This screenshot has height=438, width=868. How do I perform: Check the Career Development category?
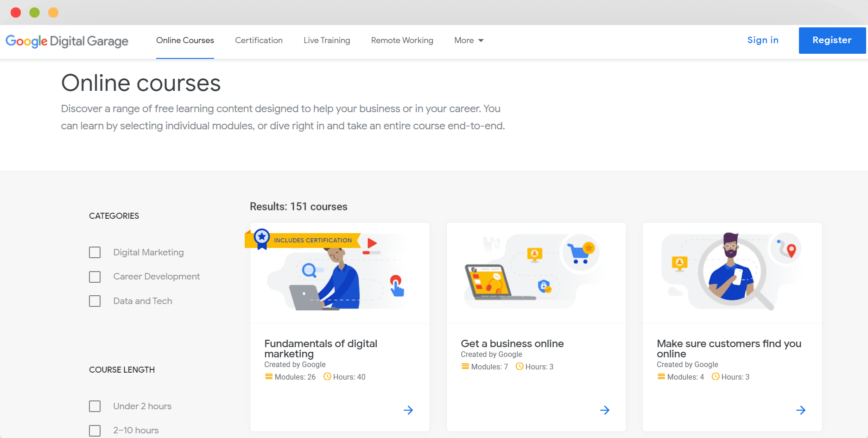tap(95, 277)
